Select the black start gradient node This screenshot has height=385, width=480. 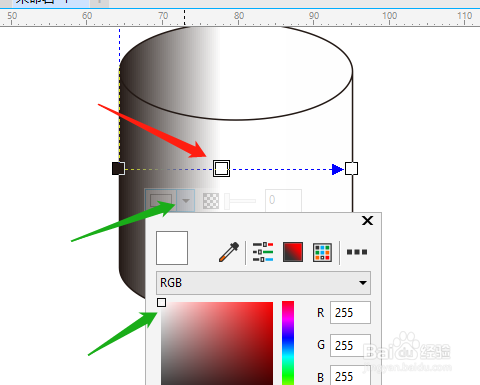click(118, 169)
